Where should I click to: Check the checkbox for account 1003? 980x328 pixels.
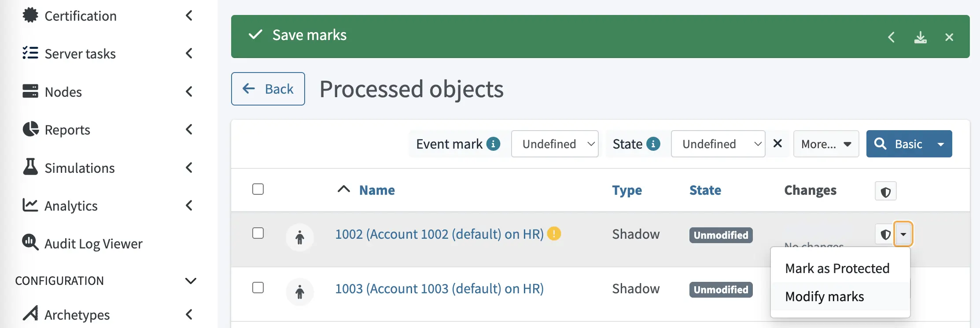point(258,288)
